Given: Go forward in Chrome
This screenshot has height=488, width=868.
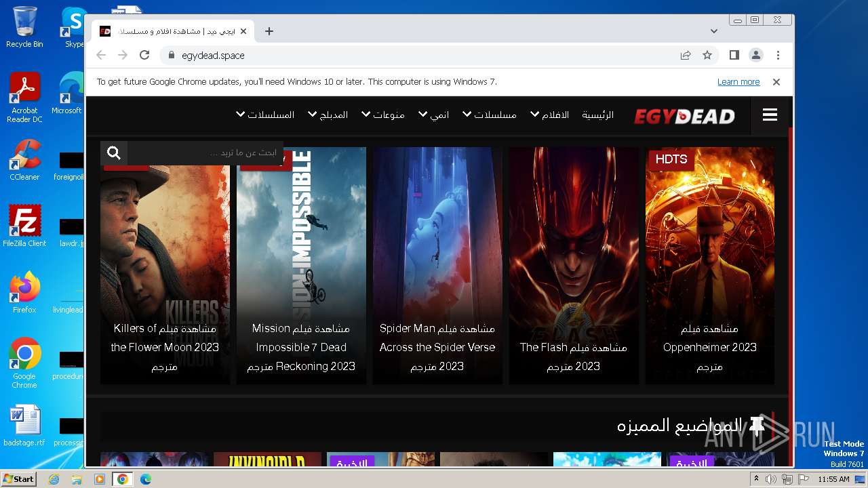Looking at the screenshot, I should pyautogui.click(x=123, y=56).
